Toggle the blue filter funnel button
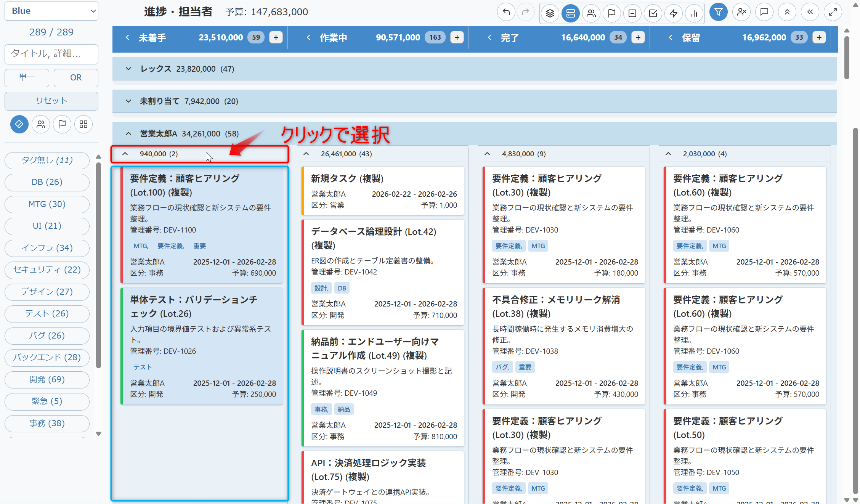The width and height of the screenshot is (860, 504). [x=718, y=12]
